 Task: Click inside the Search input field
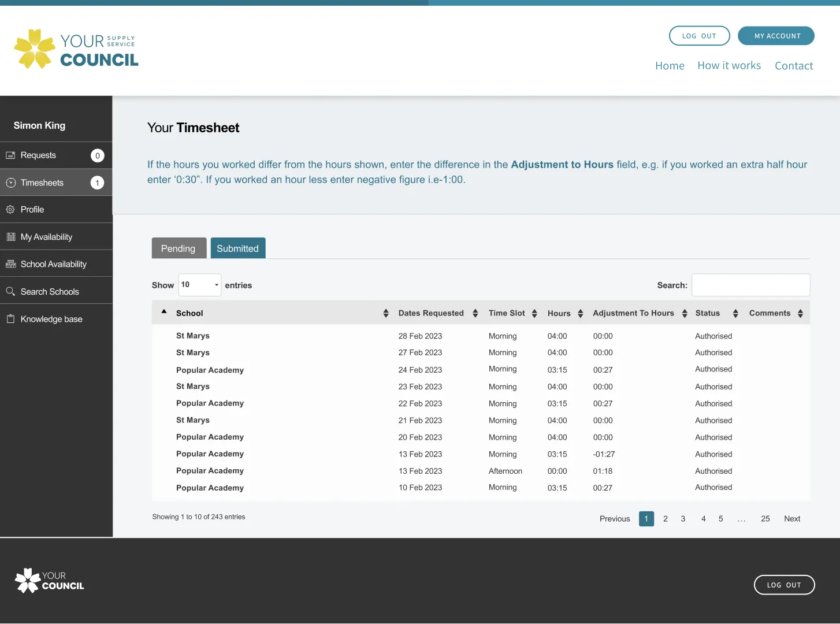(750, 285)
